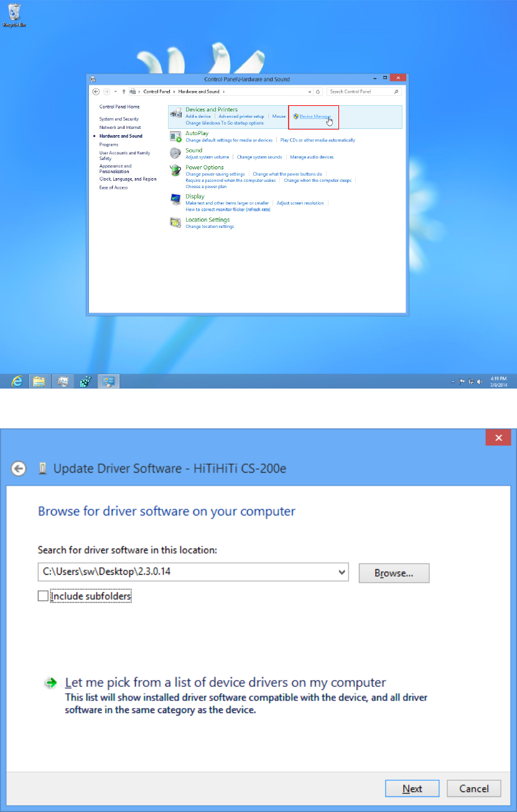Image resolution: width=517 pixels, height=812 pixels.
Task: Enable the Include subfolders checkbox
Action: point(42,596)
